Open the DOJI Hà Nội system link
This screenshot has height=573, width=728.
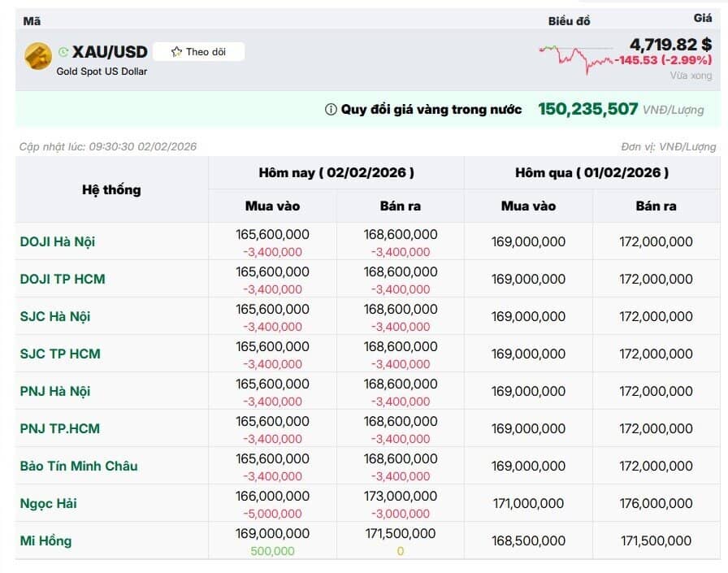click(58, 241)
